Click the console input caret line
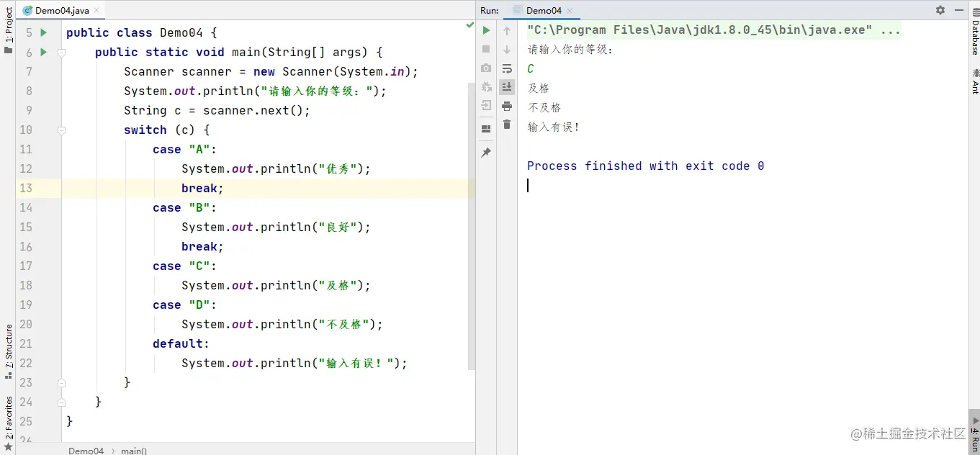The width and height of the screenshot is (980, 455). 529,185
